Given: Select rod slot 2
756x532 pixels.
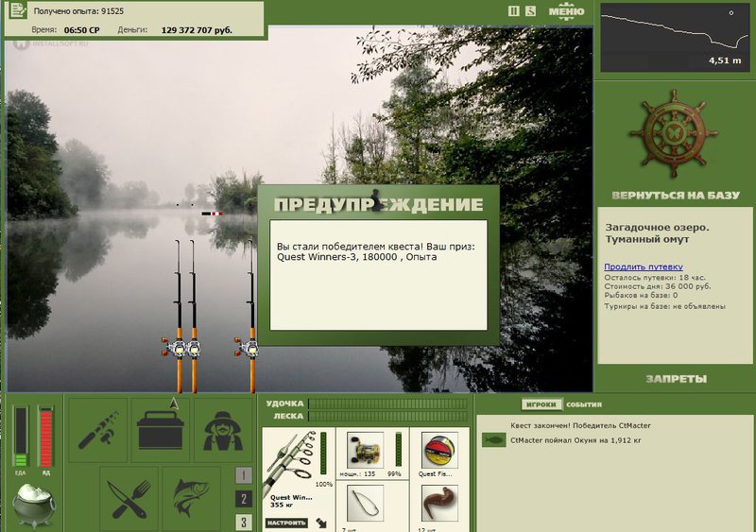Looking at the screenshot, I should tap(244, 499).
